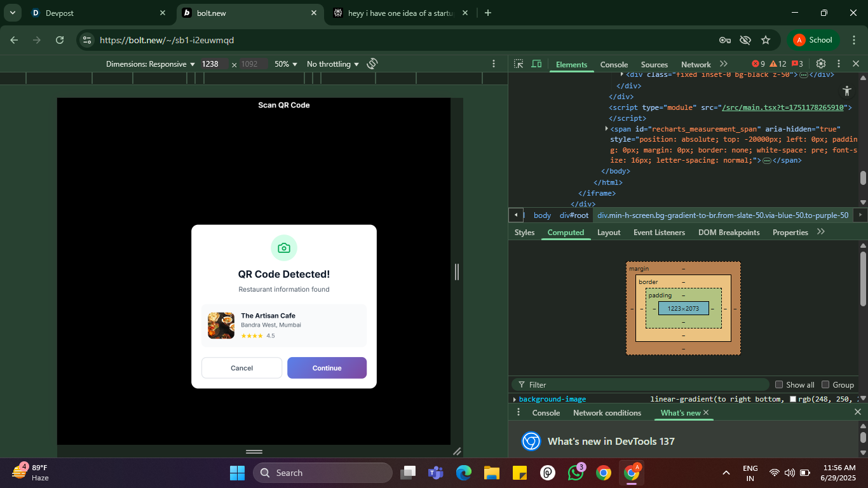Open the Styles pane tab
This screenshot has width=868, height=488.
pos(524,233)
